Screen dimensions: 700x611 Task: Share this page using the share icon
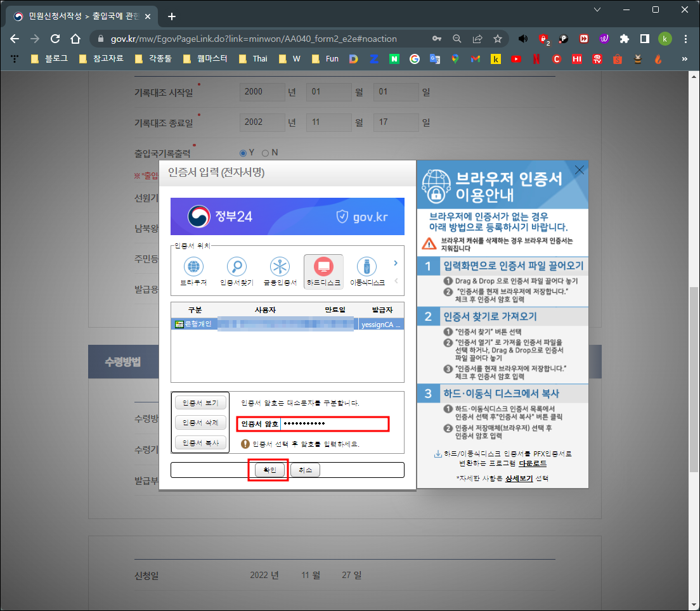tap(477, 39)
